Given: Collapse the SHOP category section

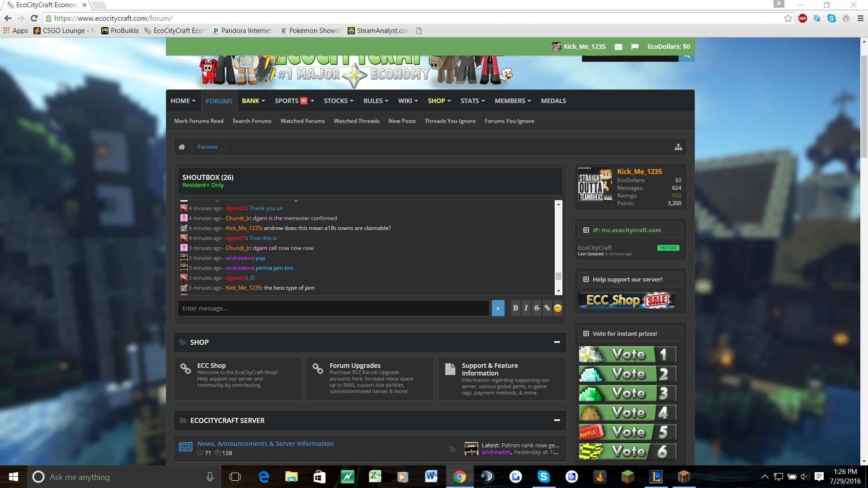Looking at the screenshot, I should (557, 342).
